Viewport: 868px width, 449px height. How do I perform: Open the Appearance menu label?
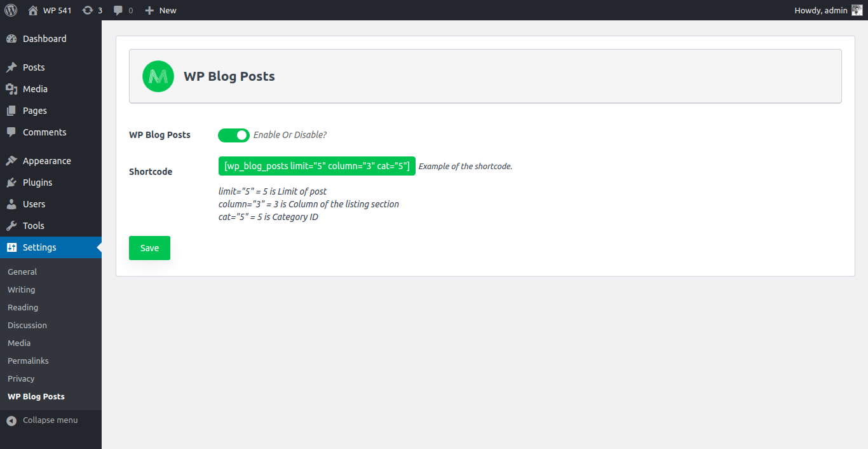point(47,161)
